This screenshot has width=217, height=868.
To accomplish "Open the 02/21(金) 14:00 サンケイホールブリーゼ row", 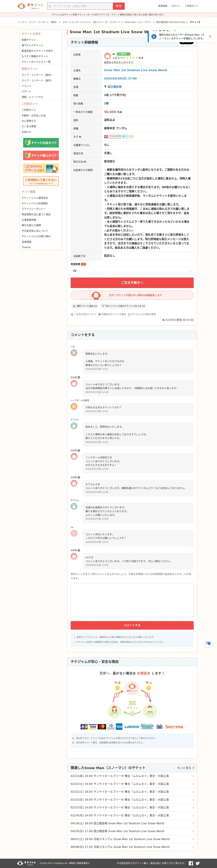I will tap(132, 776).
